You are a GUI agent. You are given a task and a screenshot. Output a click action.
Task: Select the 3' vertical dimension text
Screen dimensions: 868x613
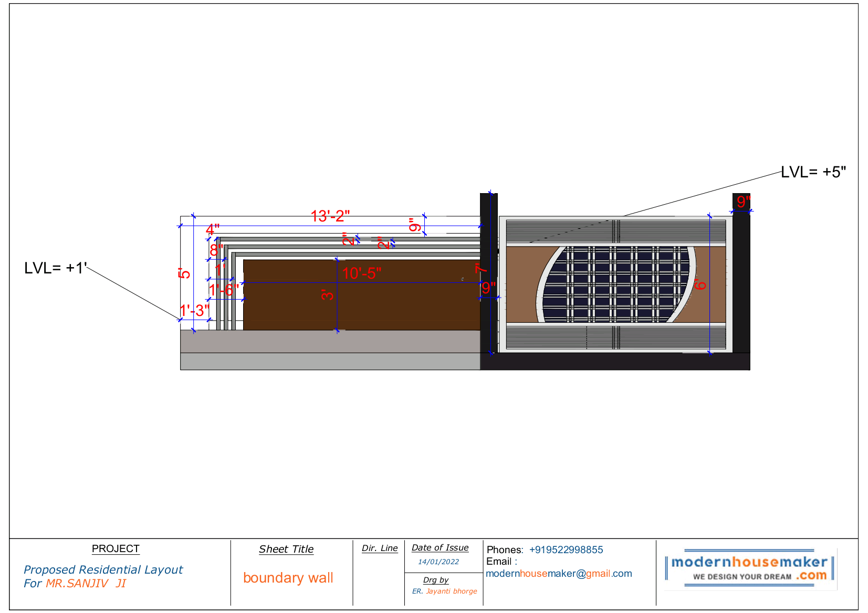tap(328, 295)
